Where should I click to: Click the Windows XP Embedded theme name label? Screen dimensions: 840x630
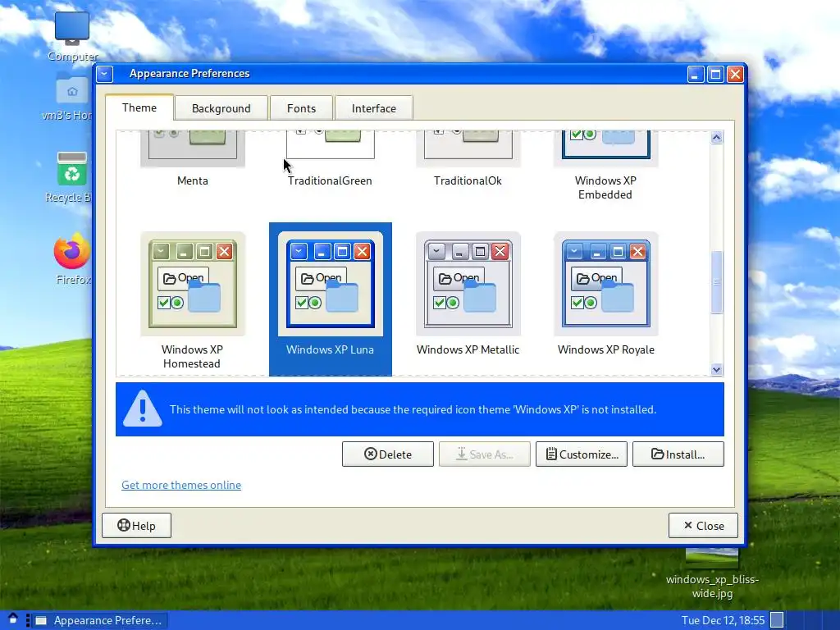[x=605, y=188]
